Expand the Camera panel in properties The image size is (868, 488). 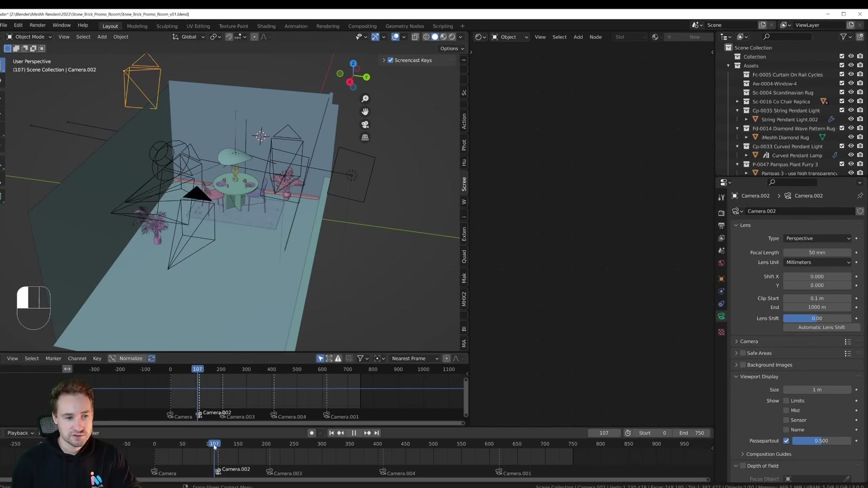pyautogui.click(x=749, y=341)
